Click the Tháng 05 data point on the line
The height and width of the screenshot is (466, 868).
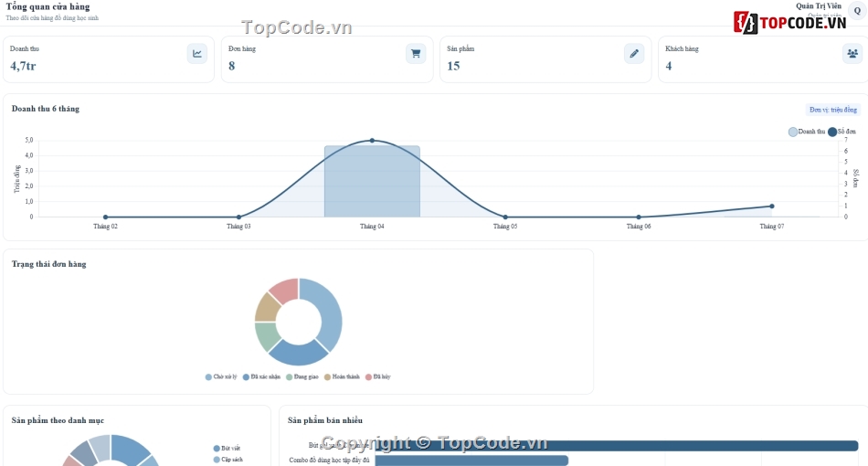pos(505,217)
